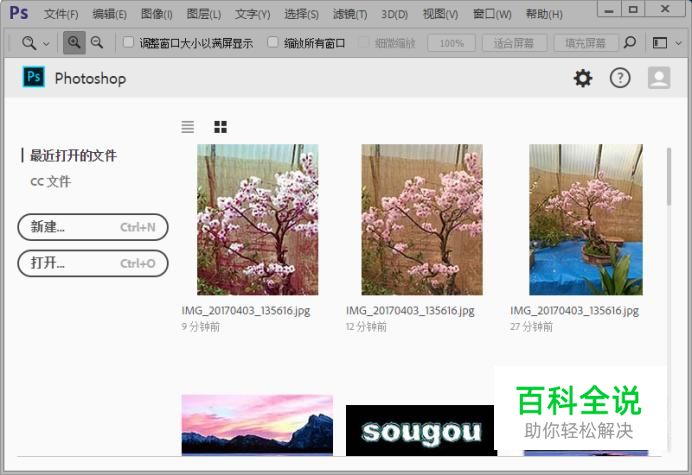Maximize the Photoshop window
This screenshot has height=475, width=692.
(x=633, y=9)
